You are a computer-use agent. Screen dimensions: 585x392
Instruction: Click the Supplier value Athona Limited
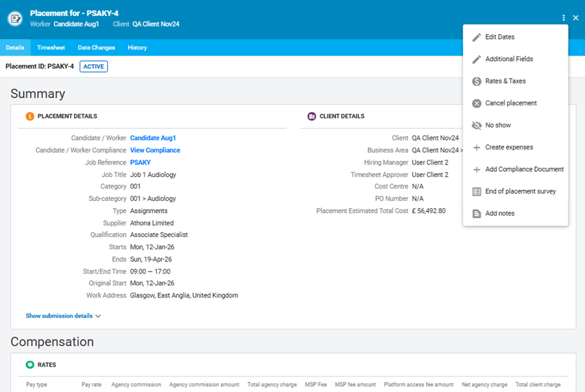point(152,223)
